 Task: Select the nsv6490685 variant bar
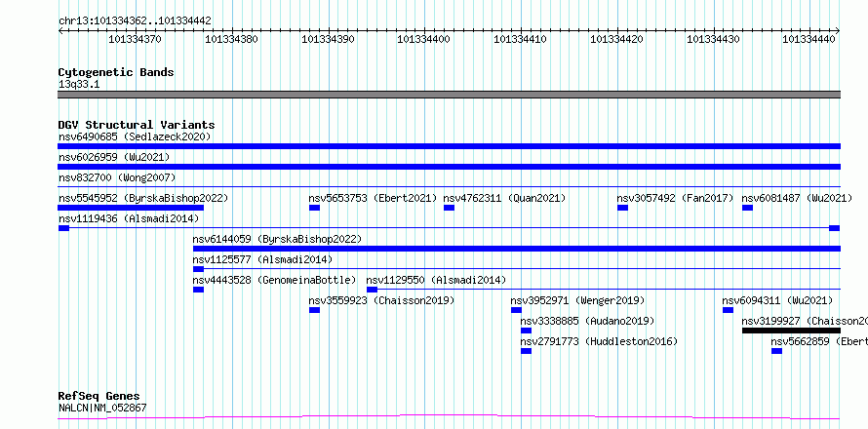[449, 146]
